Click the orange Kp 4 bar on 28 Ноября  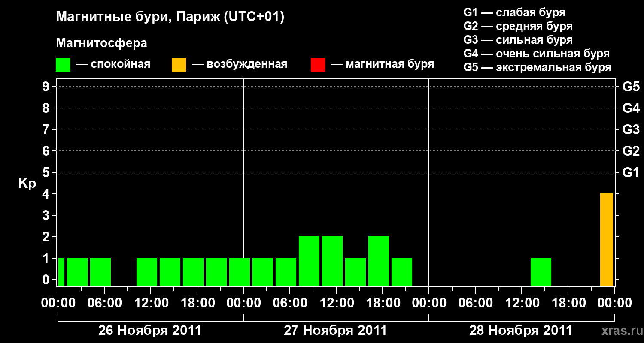[607, 240]
